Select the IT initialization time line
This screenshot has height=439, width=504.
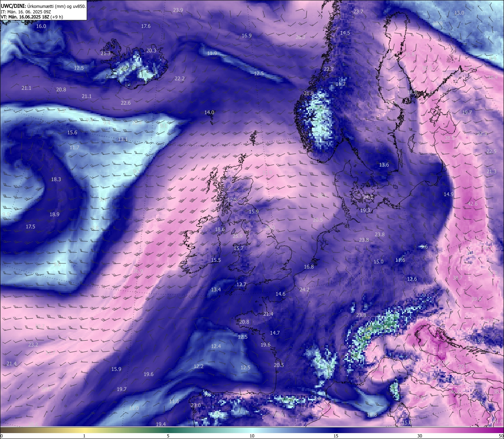click(x=27, y=12)
